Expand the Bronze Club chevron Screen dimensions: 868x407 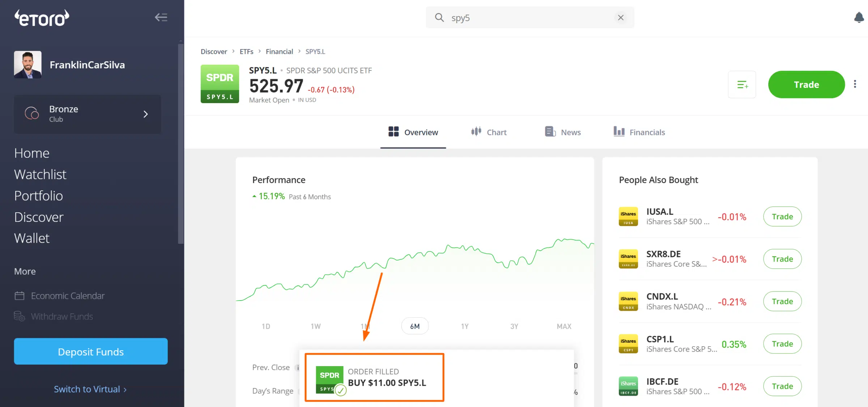(145, 114)
